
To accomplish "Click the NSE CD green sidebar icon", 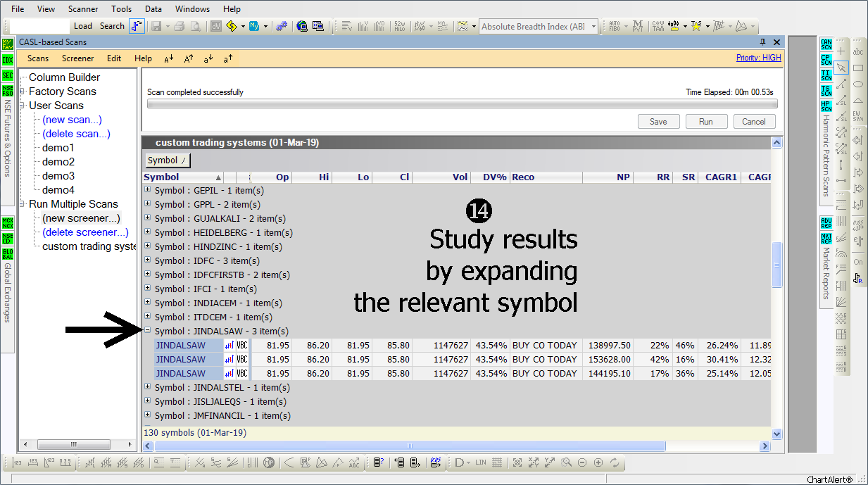I will coord(8,239).
